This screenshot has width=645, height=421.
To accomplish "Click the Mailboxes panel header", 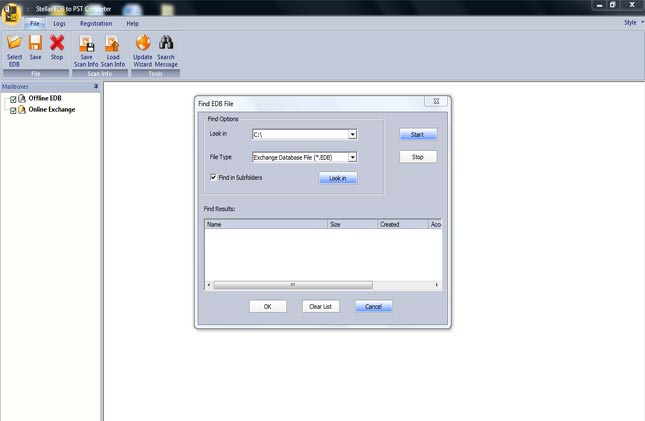I will (x=50, y=86).
